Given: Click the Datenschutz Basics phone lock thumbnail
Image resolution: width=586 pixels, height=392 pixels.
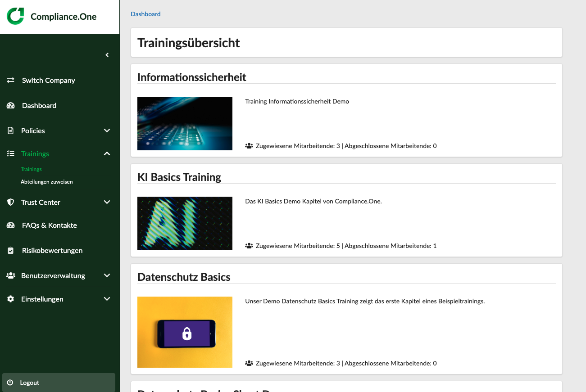Looking at the screenshot, I should point(185,332).
